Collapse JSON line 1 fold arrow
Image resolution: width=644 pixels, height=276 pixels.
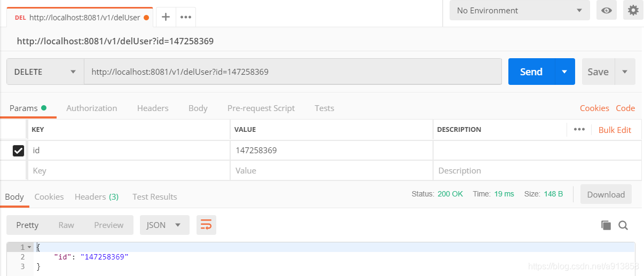click(29, 247)
